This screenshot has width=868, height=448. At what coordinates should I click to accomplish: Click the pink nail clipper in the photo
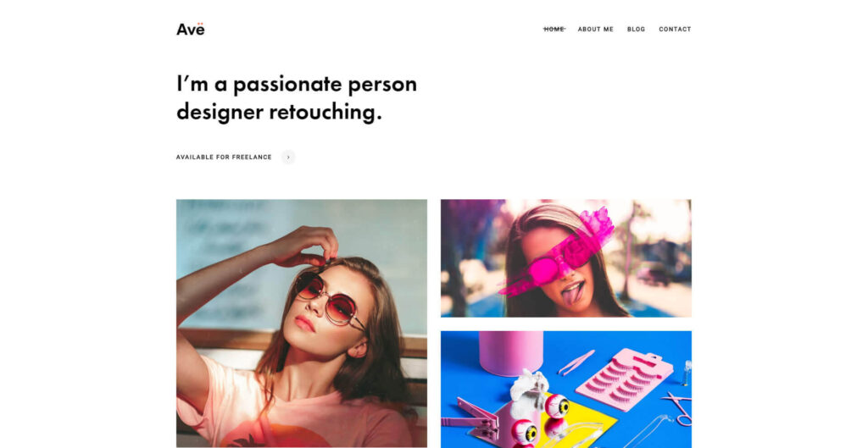[x=470, y=420]
